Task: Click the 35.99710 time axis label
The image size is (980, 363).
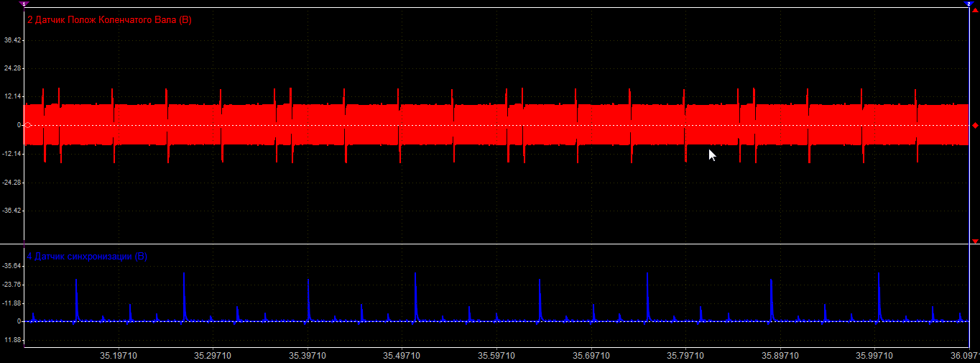Action: coord(874,356)
